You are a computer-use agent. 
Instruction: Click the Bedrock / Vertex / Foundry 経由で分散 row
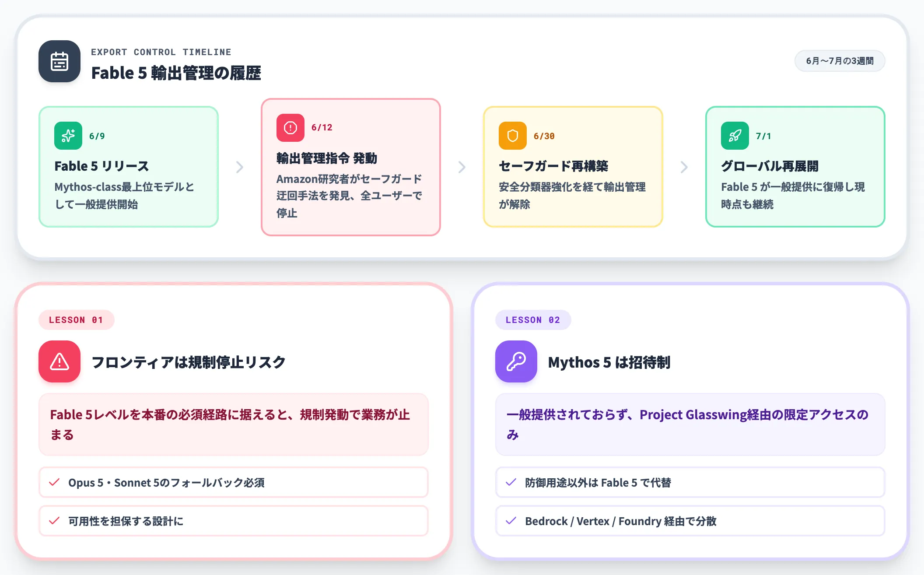pos(690,521)
